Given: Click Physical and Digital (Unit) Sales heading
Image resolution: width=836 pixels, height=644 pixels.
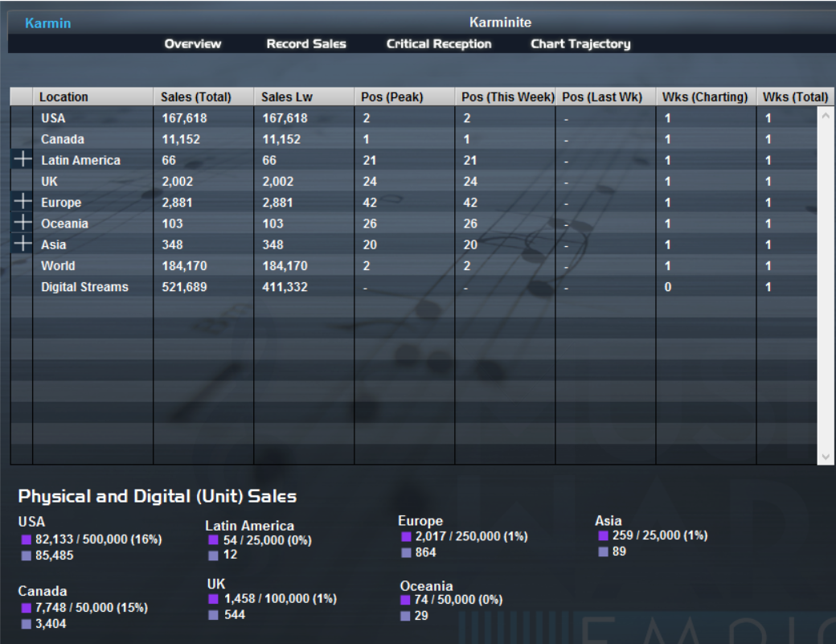Looking at the screenshot, I should coord(158,496).
